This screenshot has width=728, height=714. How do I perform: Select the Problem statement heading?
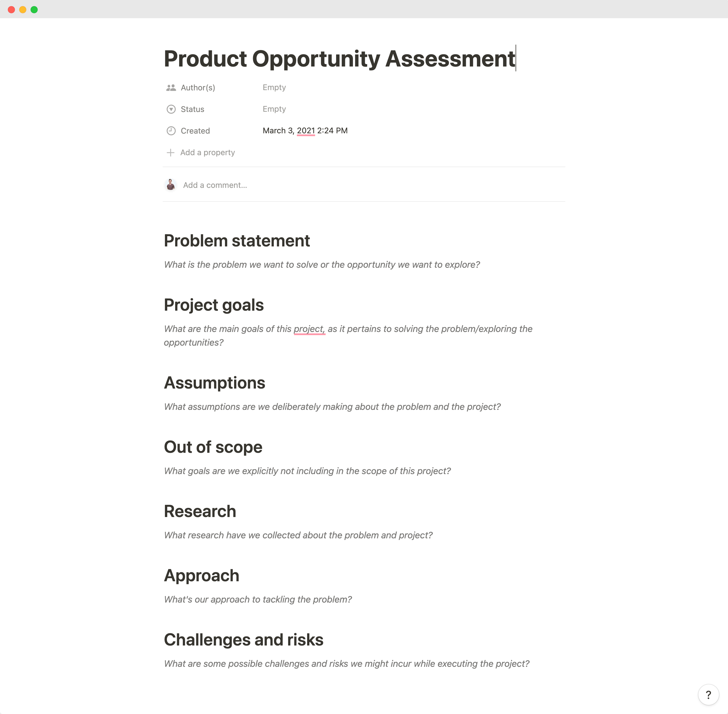pos(236,240)
